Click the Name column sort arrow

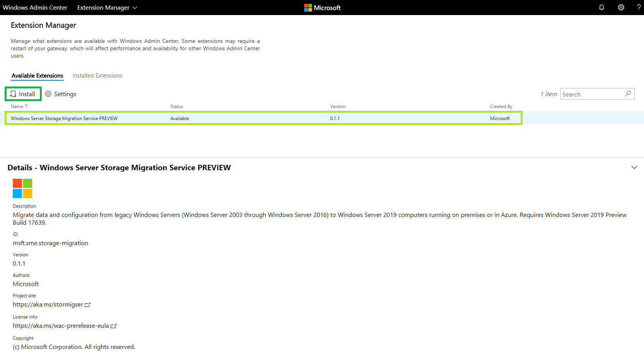pos(27,106)
